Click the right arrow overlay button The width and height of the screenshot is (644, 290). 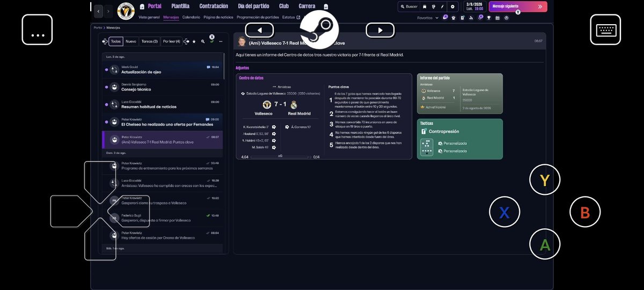[x=380, y=30]
